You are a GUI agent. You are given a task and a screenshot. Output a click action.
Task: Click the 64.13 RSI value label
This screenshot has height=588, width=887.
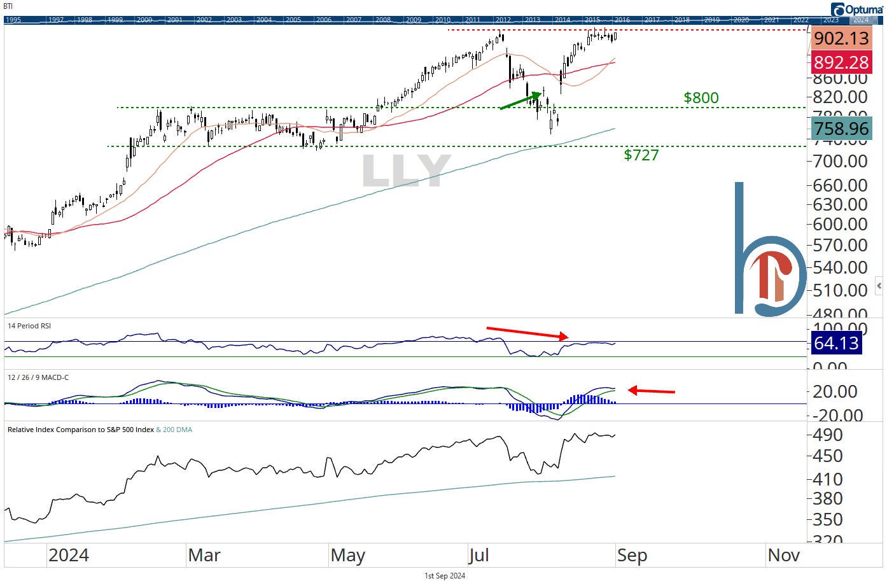(837, 343)
